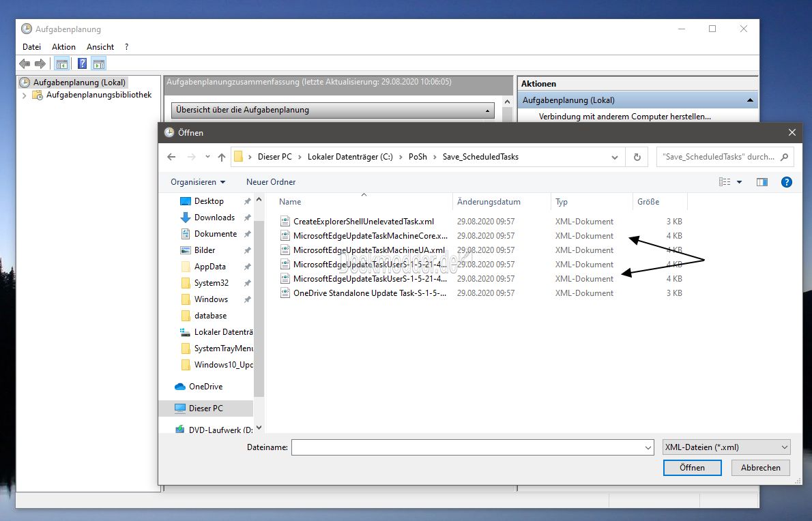Click the PoSh breadcrumb in address bar
The image size is (812, 521).
click(418, 157)
